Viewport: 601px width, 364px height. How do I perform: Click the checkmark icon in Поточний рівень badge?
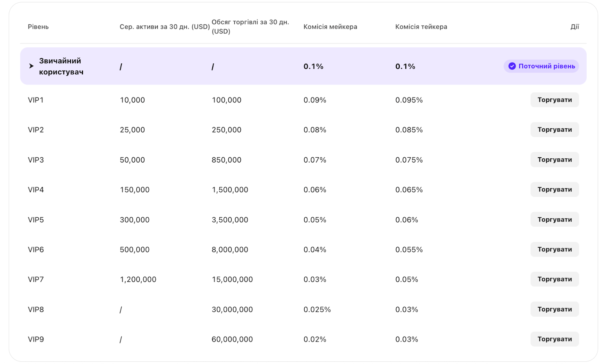point(512,66)
